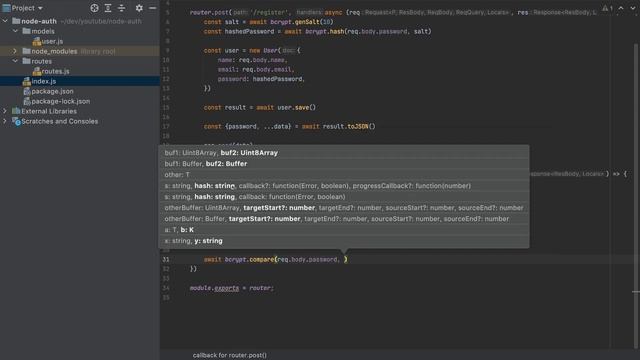Click the index.js file icon

(27, 81)
